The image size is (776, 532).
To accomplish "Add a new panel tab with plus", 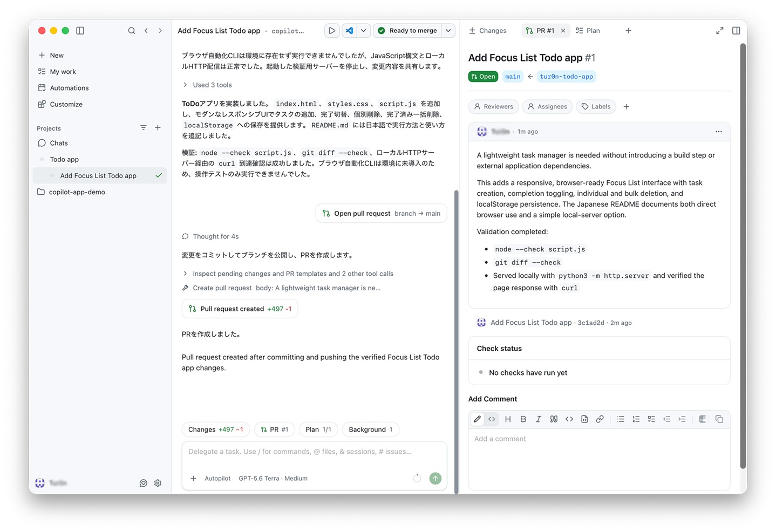I will (628, 31).
